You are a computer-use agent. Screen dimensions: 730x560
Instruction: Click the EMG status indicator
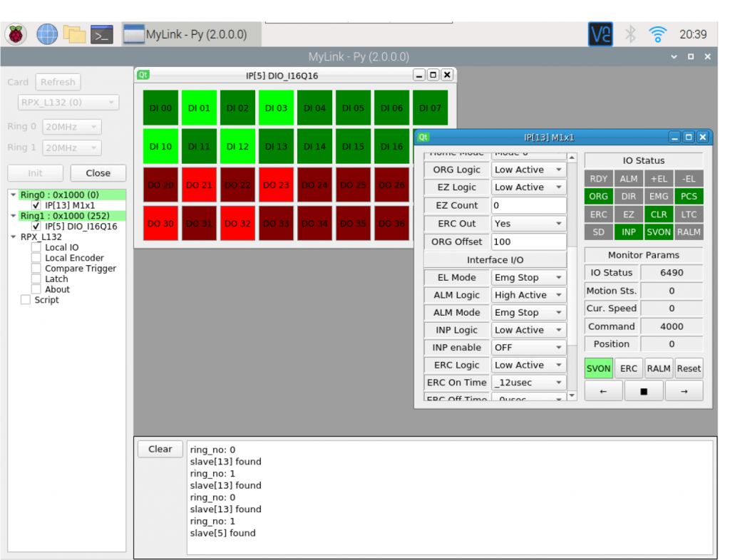pos(659,196)
